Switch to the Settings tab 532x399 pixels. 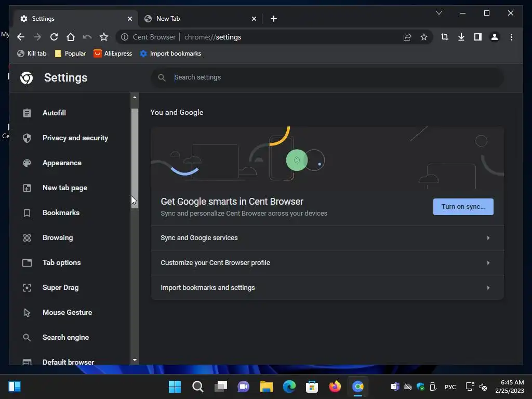(76, 19)
